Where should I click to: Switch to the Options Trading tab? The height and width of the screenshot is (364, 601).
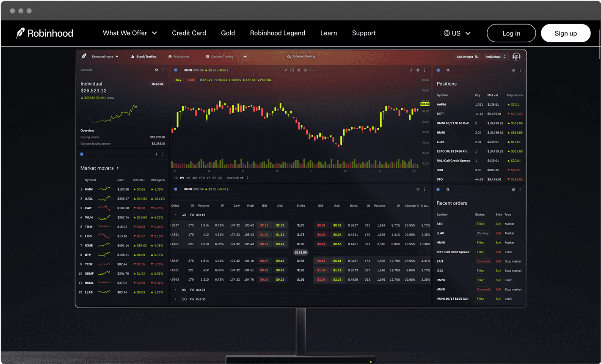(x=219, y=57)
